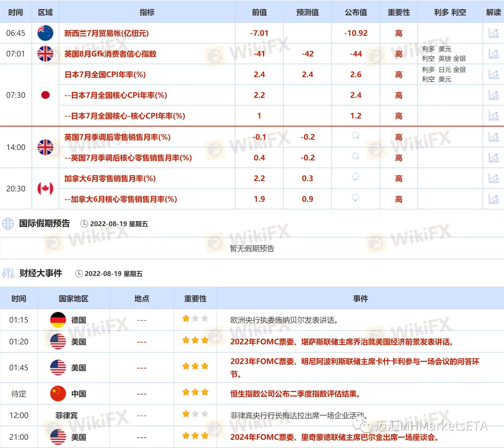
Task: Open the 卡什卡利 Q&A event
Action: pyautogui.click(x=355, y=368)
